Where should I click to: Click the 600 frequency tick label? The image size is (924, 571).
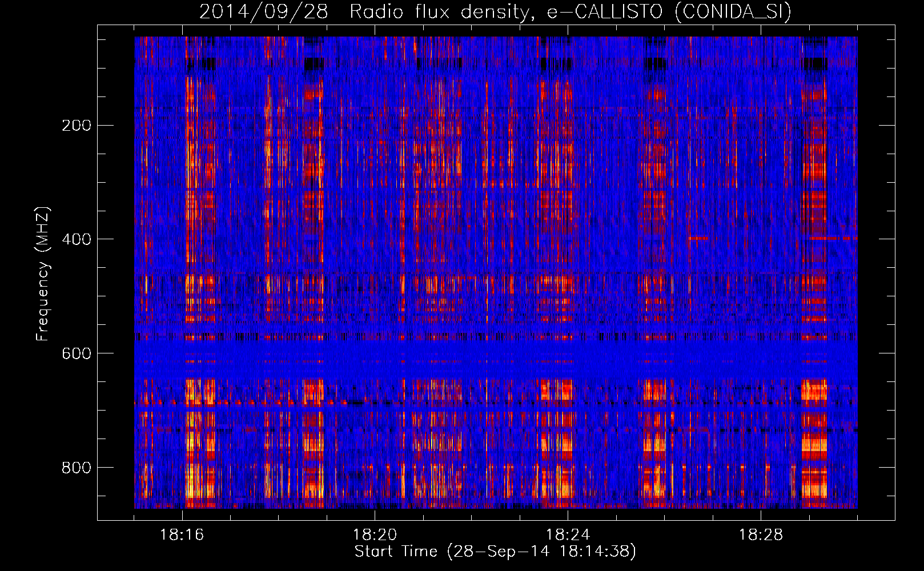[77, 353]
